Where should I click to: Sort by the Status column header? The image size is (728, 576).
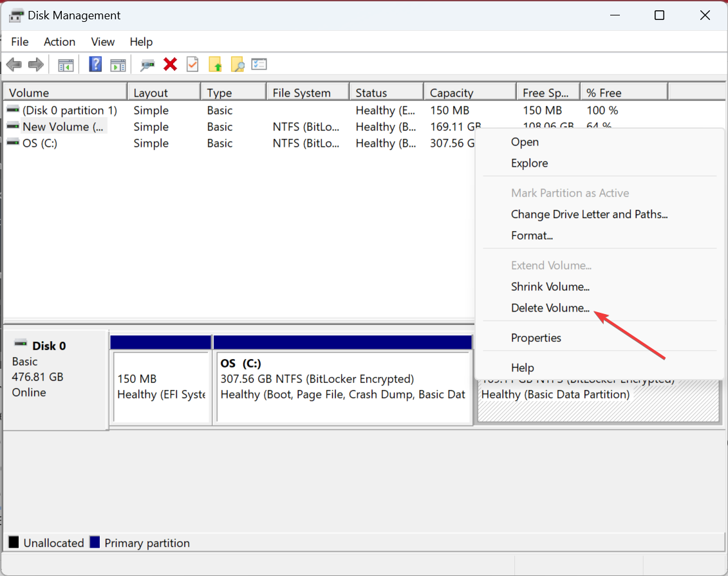(387, 93)
